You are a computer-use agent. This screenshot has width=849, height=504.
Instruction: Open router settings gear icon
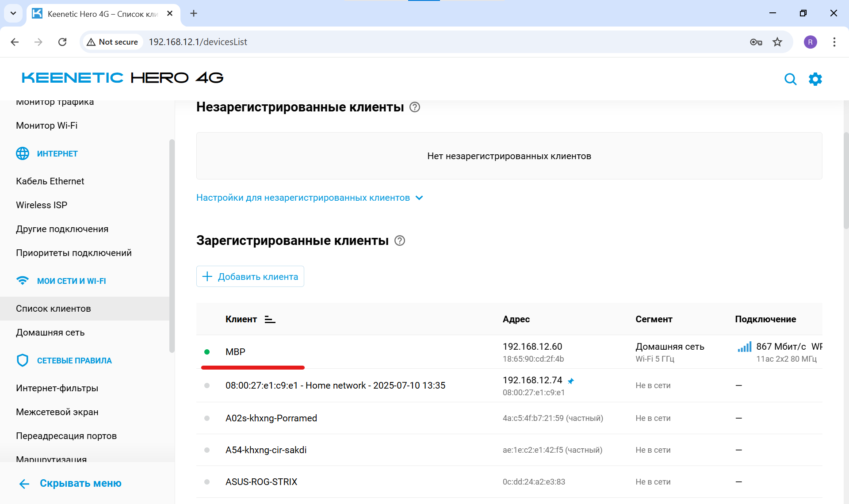tap(815, 79)
